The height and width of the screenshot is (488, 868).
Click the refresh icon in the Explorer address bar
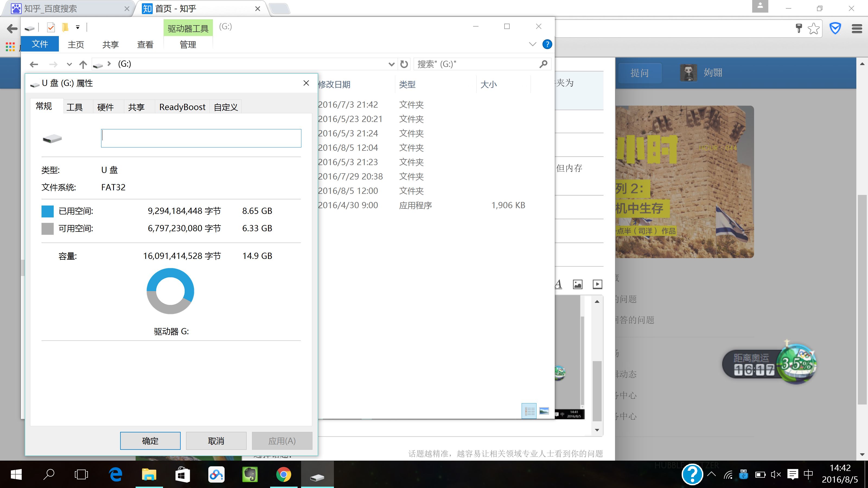click(404, 64)
